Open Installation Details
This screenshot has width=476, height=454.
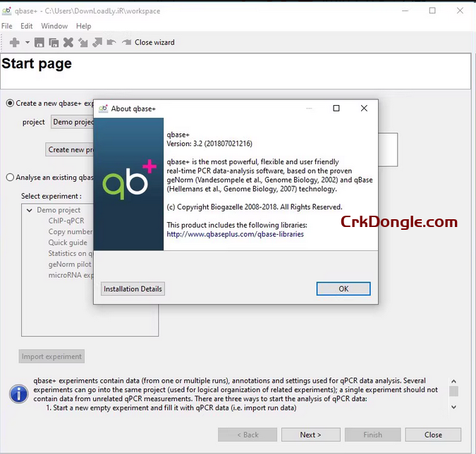point(133,289)
